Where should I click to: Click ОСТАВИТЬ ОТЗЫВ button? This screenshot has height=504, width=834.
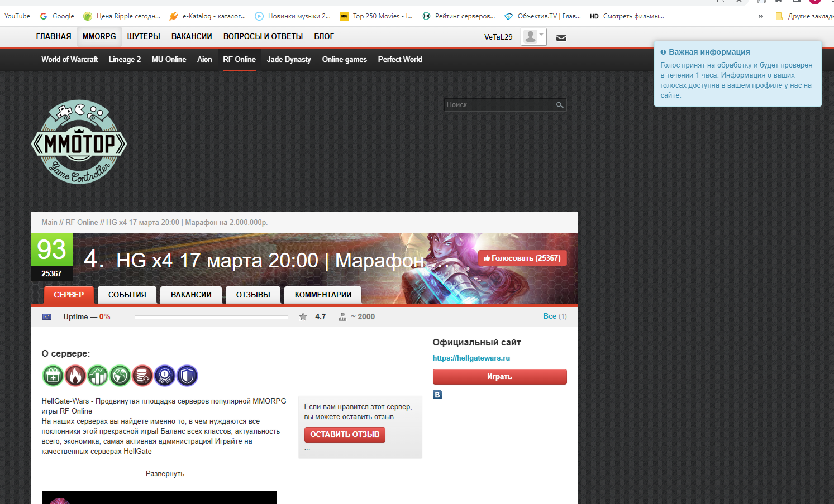pos(345,434)
